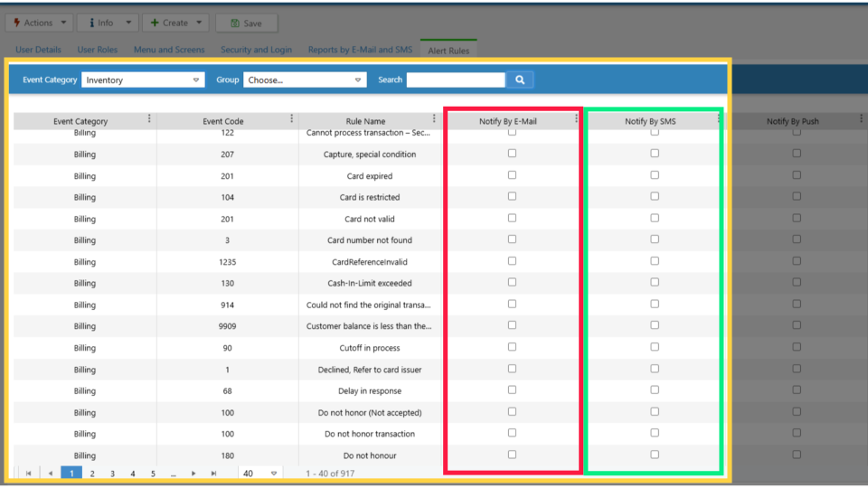Go to the previous page arrow

50,474
